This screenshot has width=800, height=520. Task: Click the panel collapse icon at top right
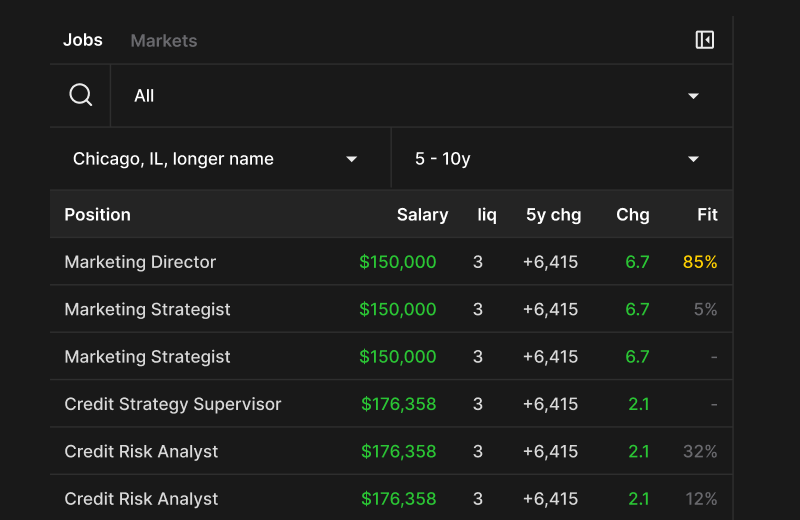coord(705,40)
